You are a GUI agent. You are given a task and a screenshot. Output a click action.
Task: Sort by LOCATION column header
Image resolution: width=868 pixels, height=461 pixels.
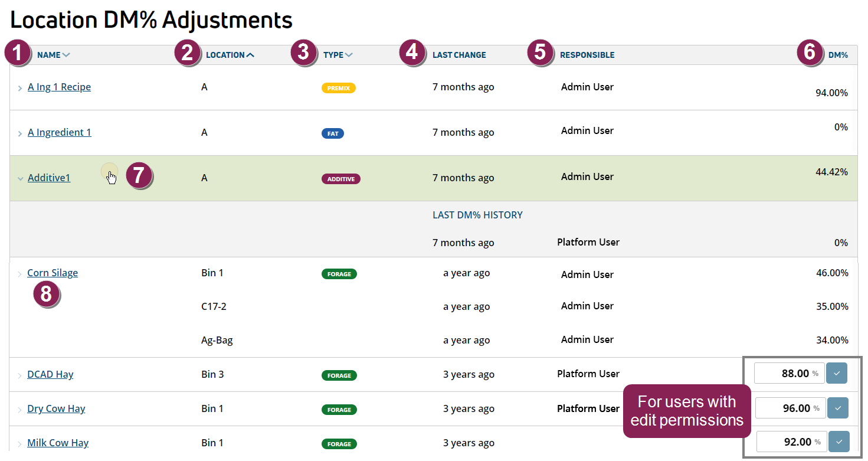[x=230, y=55]
